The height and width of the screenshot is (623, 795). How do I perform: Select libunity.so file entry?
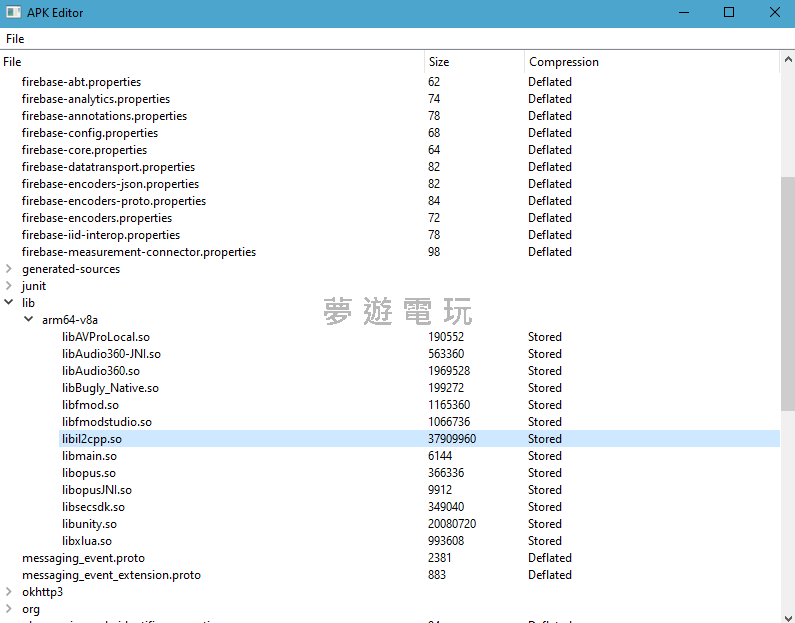(x=89, y=524)
